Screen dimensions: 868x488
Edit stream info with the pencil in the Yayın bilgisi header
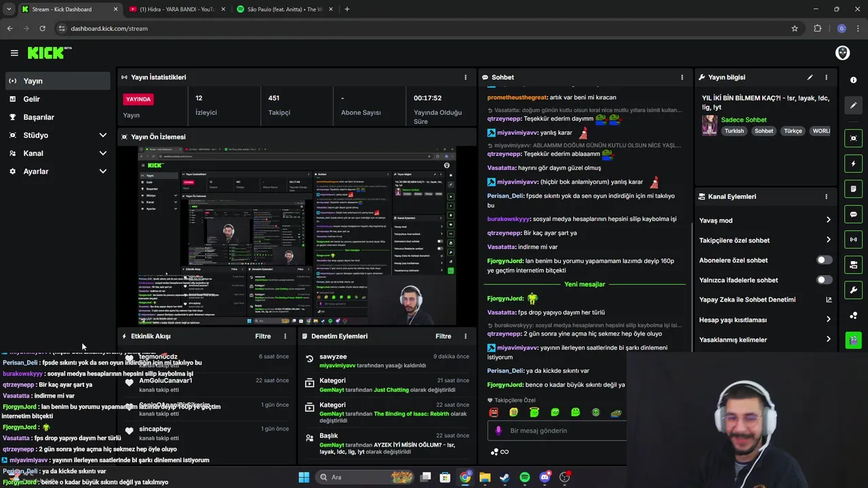click(x=810, y=77)
